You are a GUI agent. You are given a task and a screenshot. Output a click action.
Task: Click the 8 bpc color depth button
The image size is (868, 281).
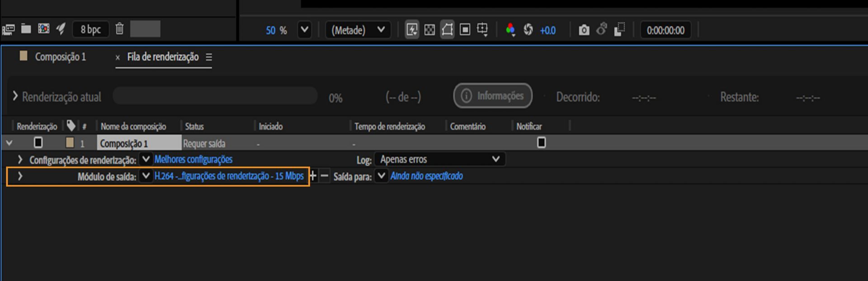[x=91, y=29]
